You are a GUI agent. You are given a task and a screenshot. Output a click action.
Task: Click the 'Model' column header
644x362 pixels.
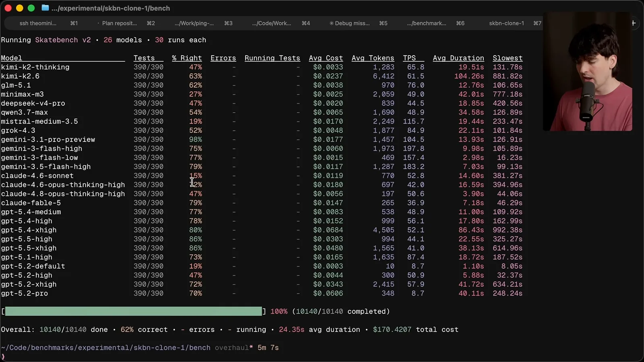click(11, 58)
